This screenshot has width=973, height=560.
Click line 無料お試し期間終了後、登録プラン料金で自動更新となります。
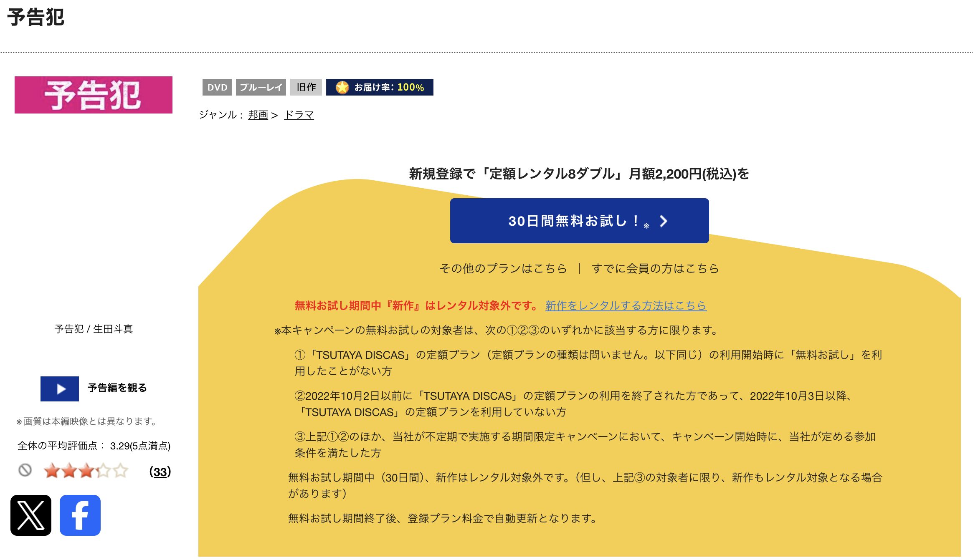click(x=443, y=519)
